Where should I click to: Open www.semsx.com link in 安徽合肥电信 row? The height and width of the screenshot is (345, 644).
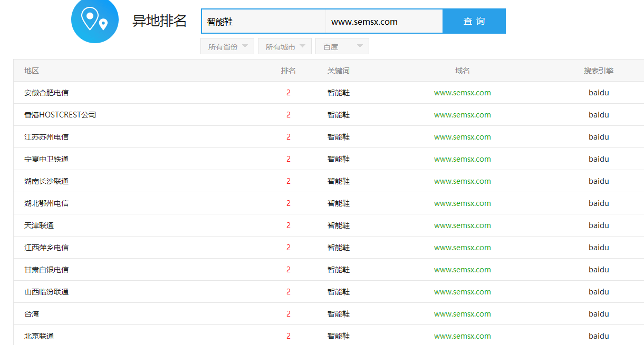(463, 93)
